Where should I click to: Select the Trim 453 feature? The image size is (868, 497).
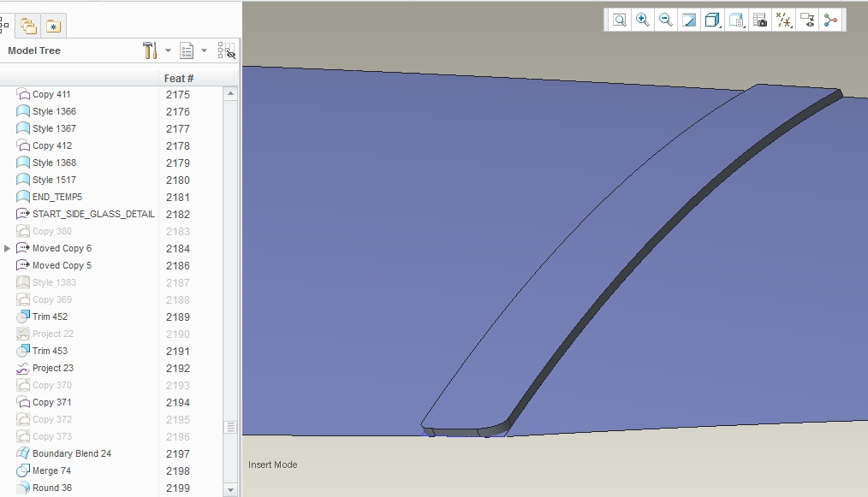(x=50, y=351)
